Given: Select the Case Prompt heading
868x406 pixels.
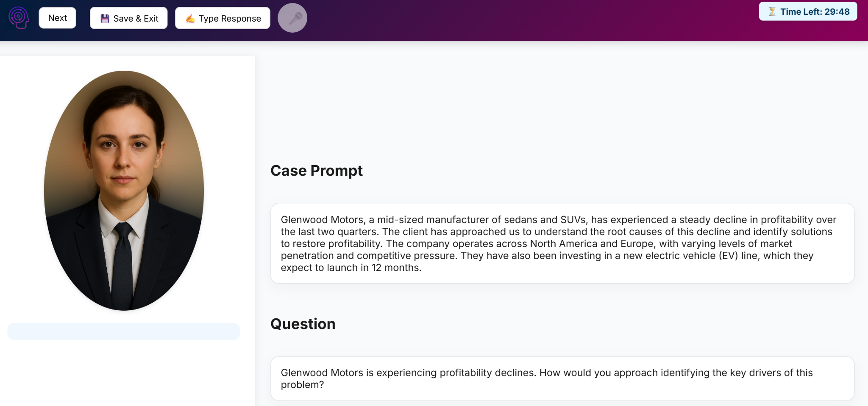Looking at the screenshot, I should tap(317, 171).
